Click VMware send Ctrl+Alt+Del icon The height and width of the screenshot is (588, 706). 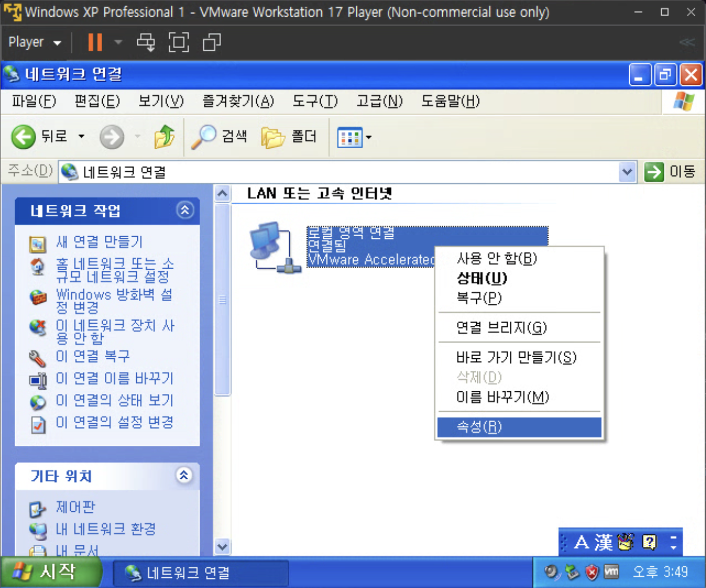click(145, 42)
